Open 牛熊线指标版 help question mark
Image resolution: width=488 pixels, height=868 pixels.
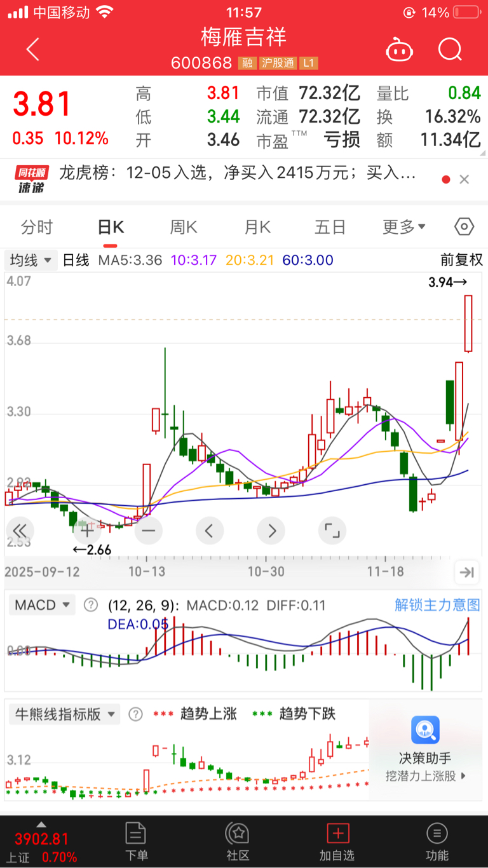click(135, 714)
